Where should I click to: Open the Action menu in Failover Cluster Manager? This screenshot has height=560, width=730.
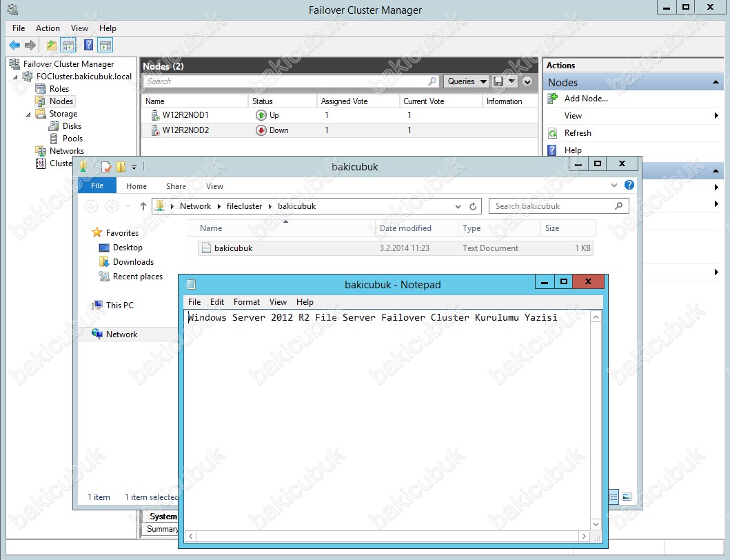tap(48, 28)
